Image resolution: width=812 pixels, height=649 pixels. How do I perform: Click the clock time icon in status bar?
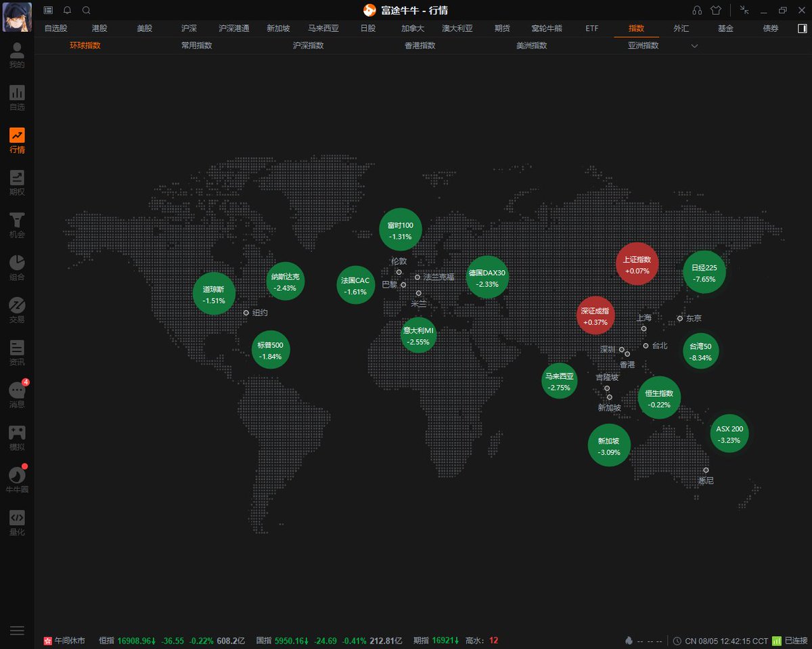tap(677, 640)
